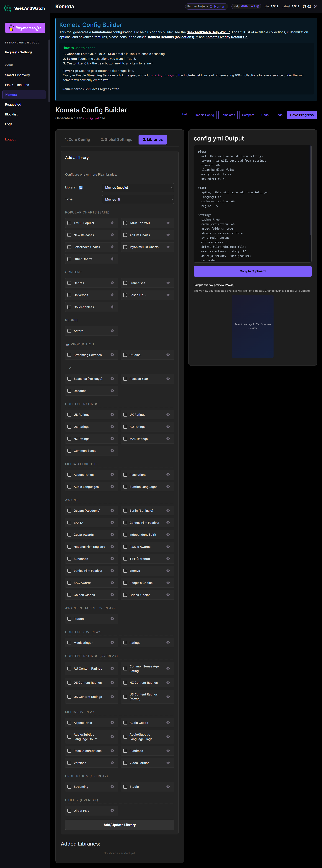Check the AniList Charts option
Screen dimensions: 322x868
125,235
